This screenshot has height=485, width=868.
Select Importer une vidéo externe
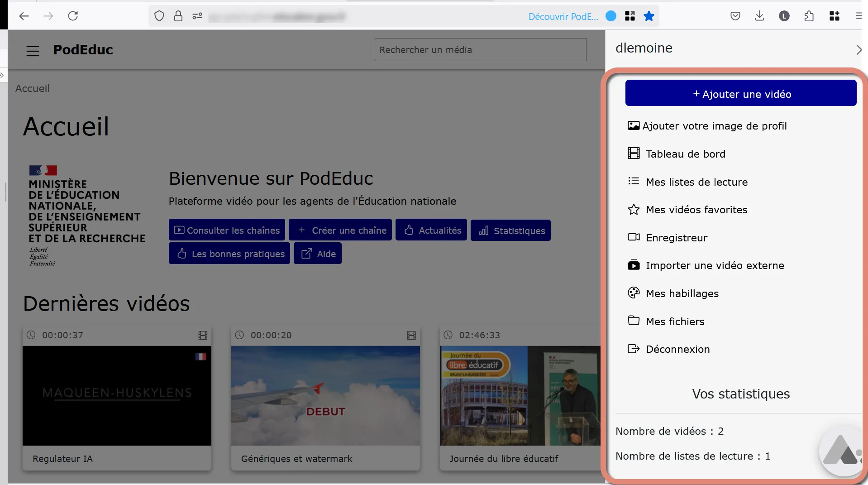[x=706, y=265]
